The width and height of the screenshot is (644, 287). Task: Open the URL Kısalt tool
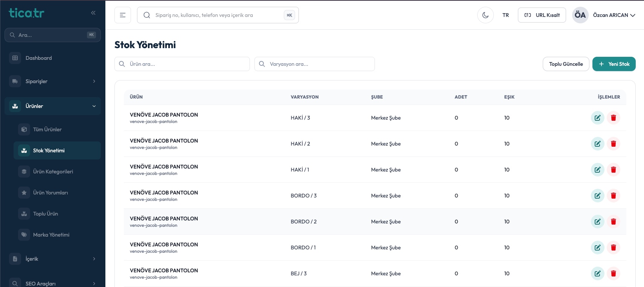click(x=542, y=15)
